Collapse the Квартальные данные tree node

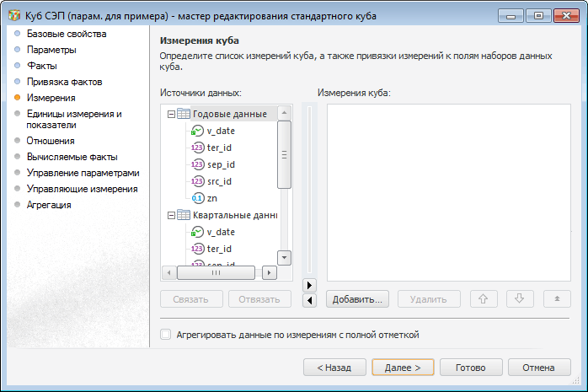click(172, 215)
